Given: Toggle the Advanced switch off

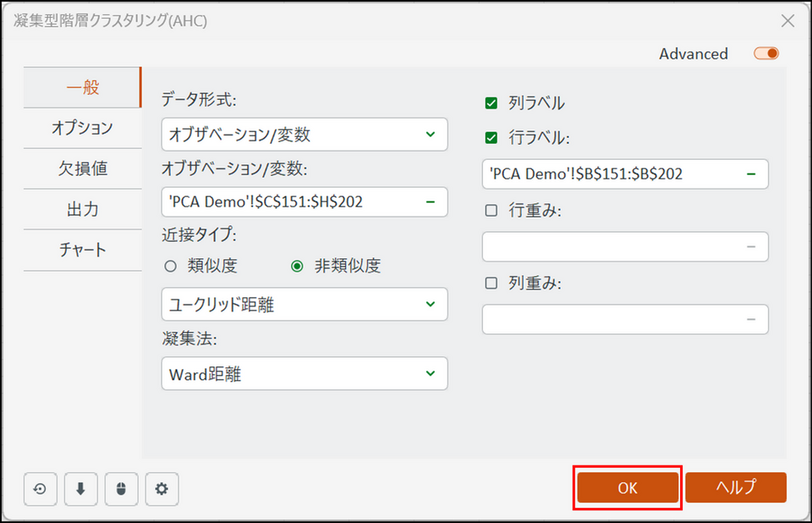Looking at the screenshot, I should [x=766, y=53].
